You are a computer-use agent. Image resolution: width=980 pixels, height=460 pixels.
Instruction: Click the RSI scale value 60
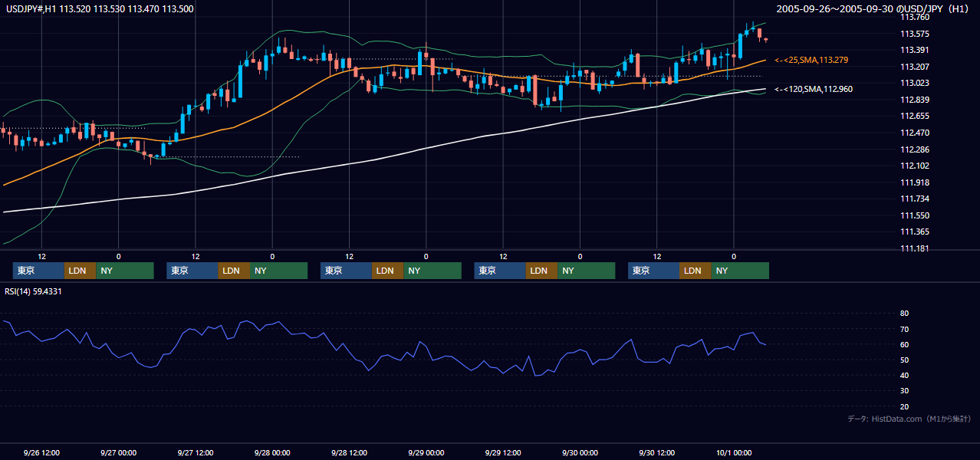904,344
